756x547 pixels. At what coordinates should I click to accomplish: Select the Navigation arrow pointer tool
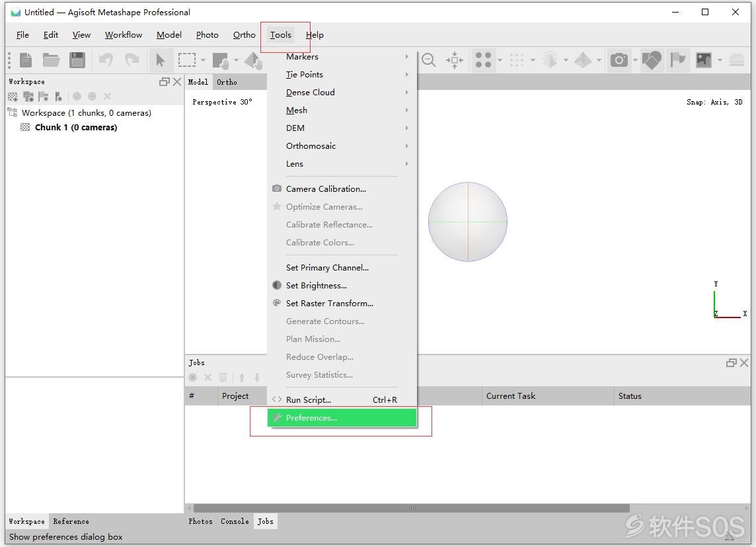click(160, 60)
